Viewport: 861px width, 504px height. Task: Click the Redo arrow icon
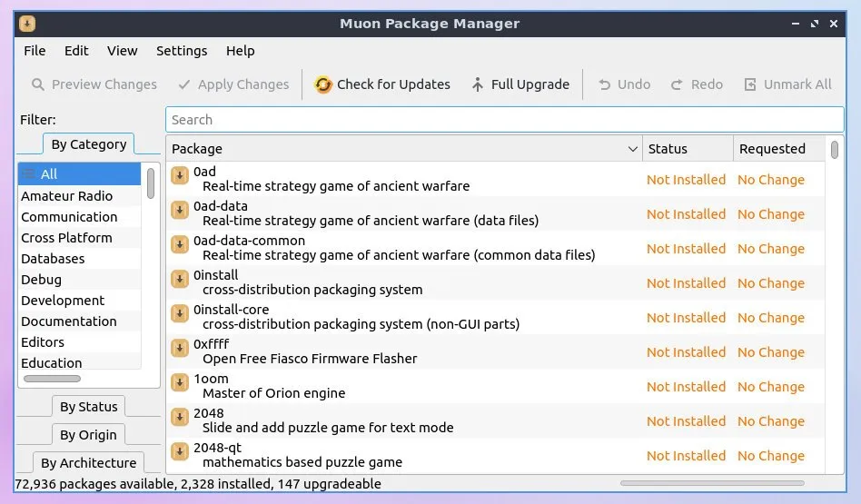[677, 84]
